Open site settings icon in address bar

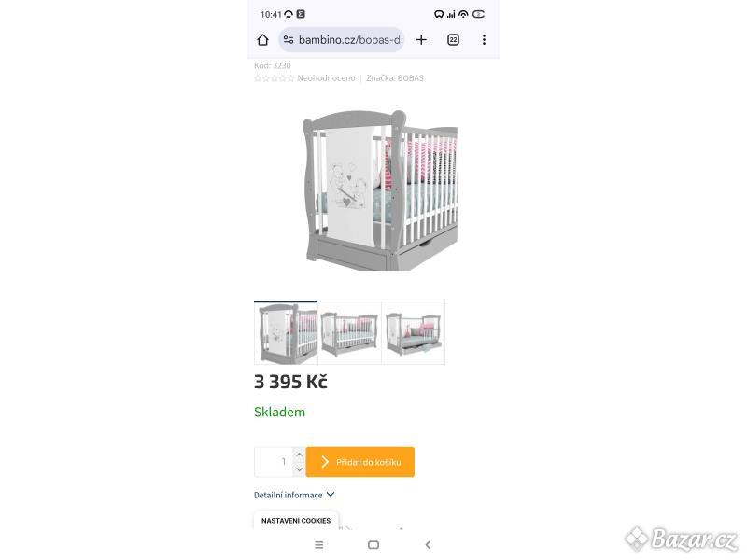pyautogui.click(x=289, y=40)
